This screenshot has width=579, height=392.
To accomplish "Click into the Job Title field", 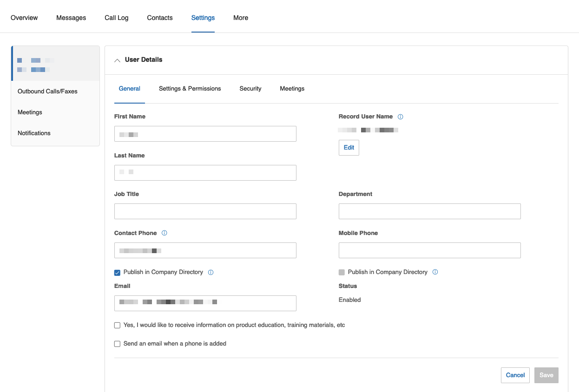I will click(x=205, y=211).
